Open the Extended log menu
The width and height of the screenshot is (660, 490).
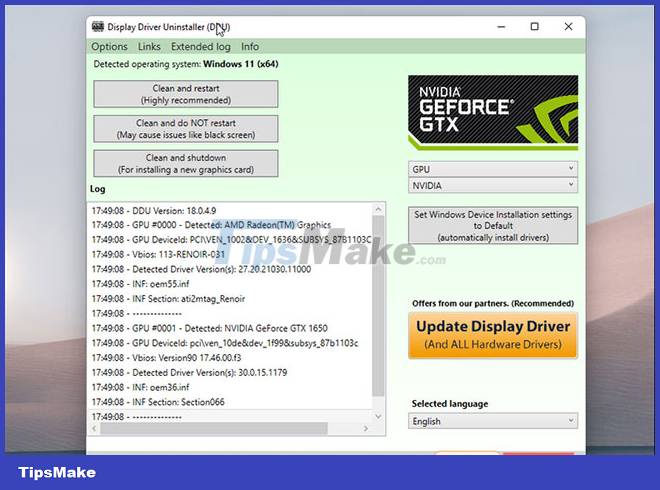pyautogui.click(x=200, y=46)
